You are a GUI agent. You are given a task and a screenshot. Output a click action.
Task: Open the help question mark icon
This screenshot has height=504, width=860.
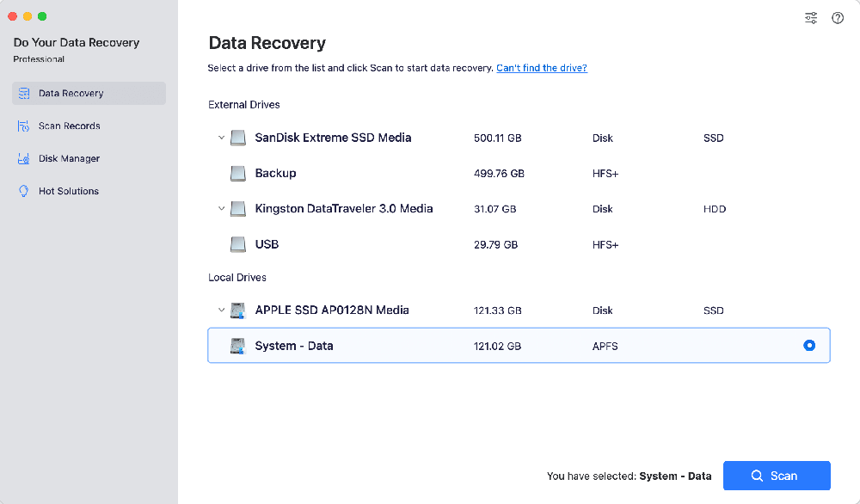[838, 17]
